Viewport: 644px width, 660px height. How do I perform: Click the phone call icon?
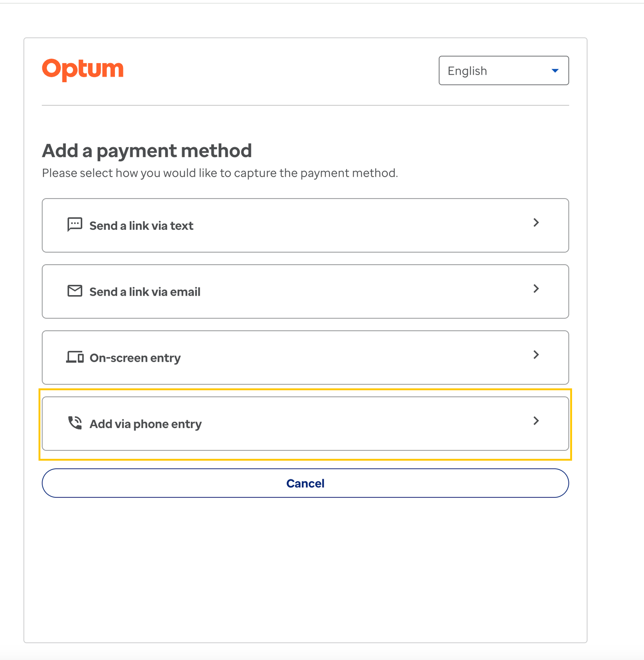(x=74, y=422)
